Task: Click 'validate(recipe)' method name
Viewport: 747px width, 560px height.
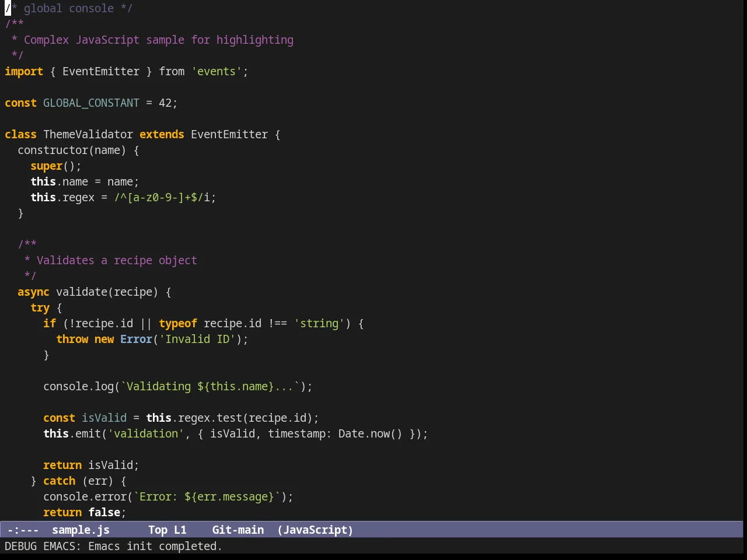Action: [x=107, y=292]
